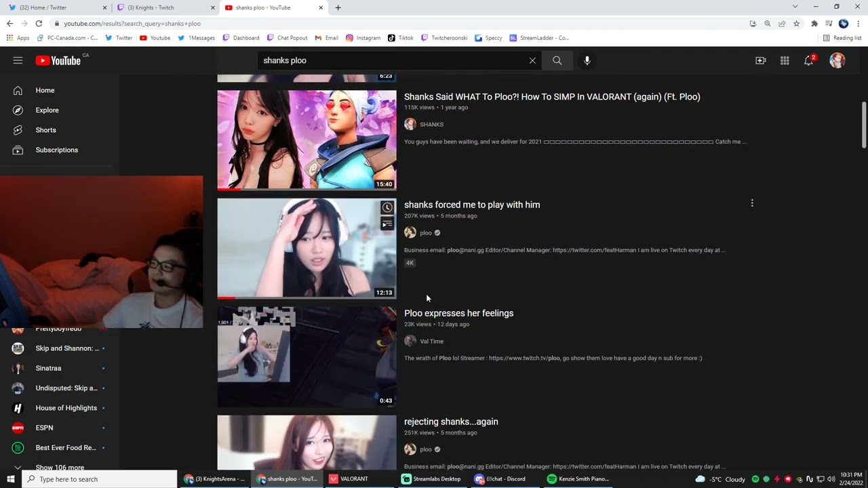
Task: Open the 'How To SIMP' video thumbnail
Action: click(307, 140)
